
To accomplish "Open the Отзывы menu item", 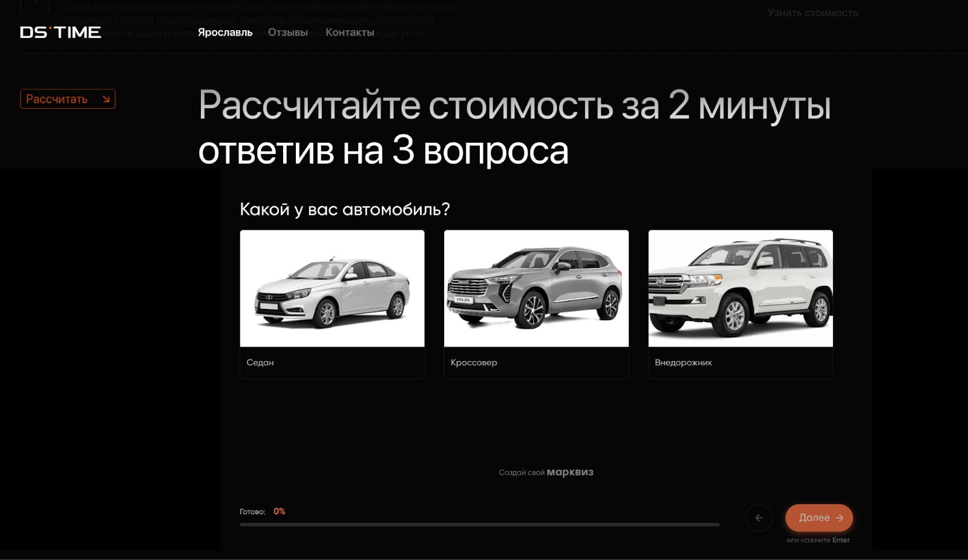I will coord(288,33).
